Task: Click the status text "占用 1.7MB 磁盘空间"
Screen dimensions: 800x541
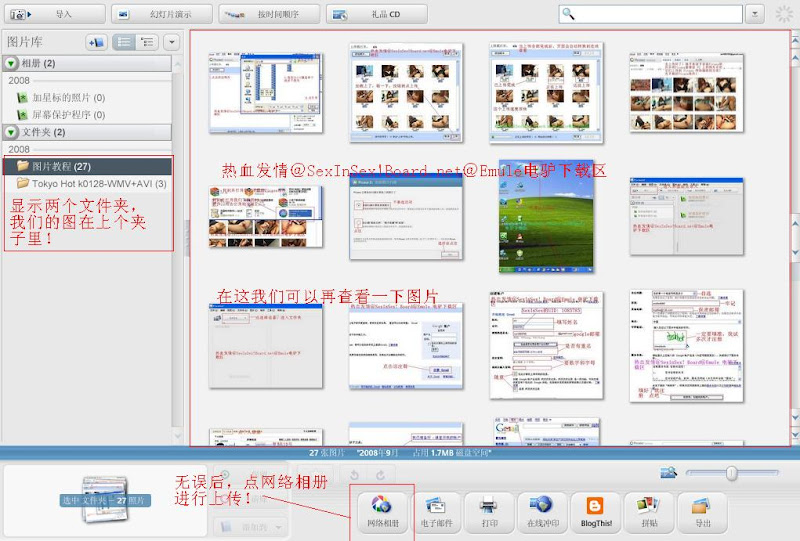Action: (x=452, y=453)
